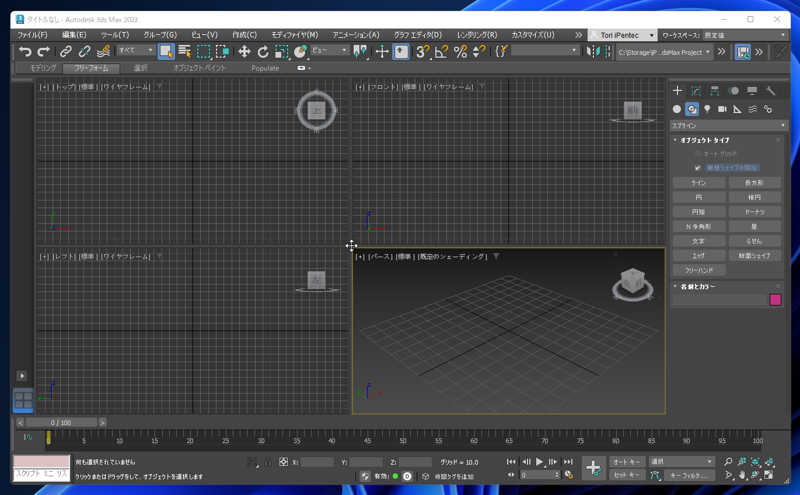This screenshot has width=800, height=495.
Task: Open the スプライン category dropdown
Action: 729,126
